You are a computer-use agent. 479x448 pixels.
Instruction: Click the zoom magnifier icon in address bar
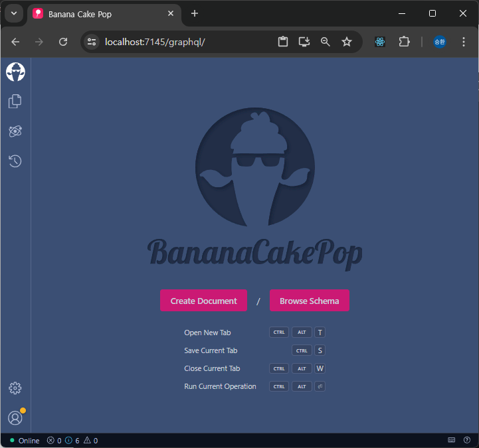pyautogui.click(x=326, y=42)
